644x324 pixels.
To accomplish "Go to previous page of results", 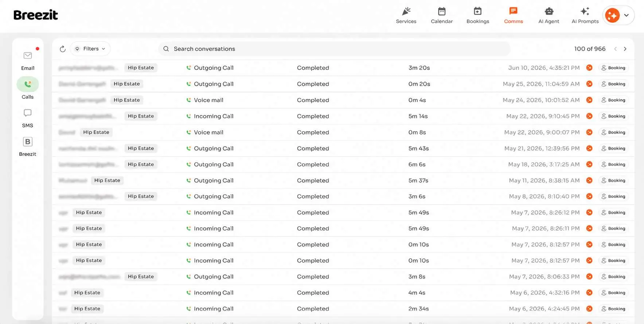I will coord(616,49).
